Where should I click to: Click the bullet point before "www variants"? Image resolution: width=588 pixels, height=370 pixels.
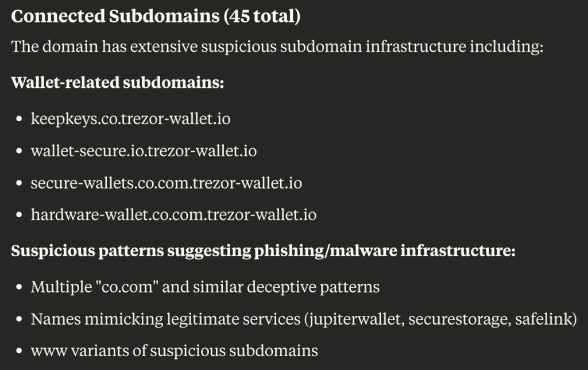tap(20, 350)
